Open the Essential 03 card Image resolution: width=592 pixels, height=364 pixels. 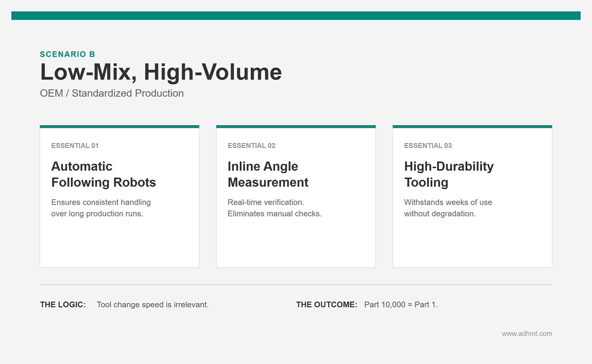point(472,197)
